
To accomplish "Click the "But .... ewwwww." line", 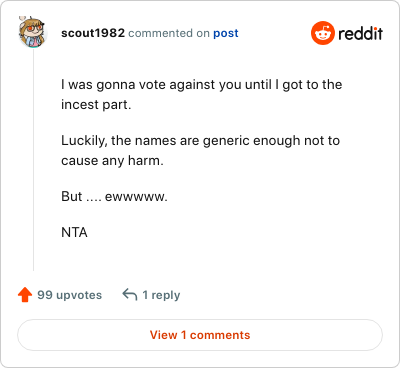I will (114, 196).
